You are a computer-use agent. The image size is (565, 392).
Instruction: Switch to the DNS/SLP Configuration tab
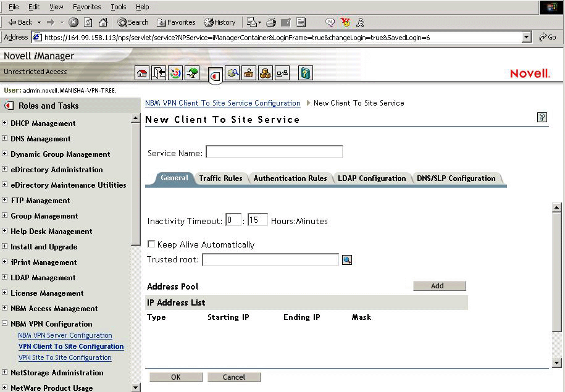[456, 178]
